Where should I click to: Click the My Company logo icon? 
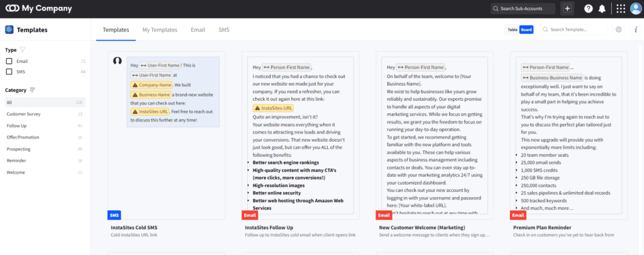click(13, 9)
